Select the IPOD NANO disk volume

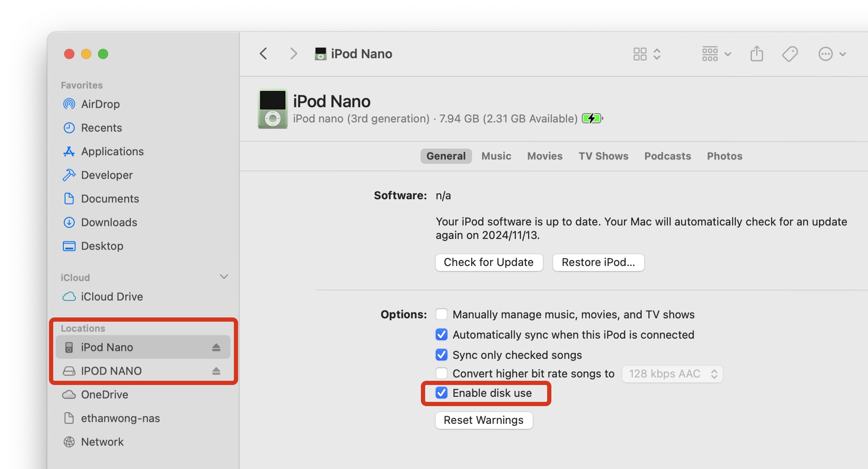[x=143, y=371]
